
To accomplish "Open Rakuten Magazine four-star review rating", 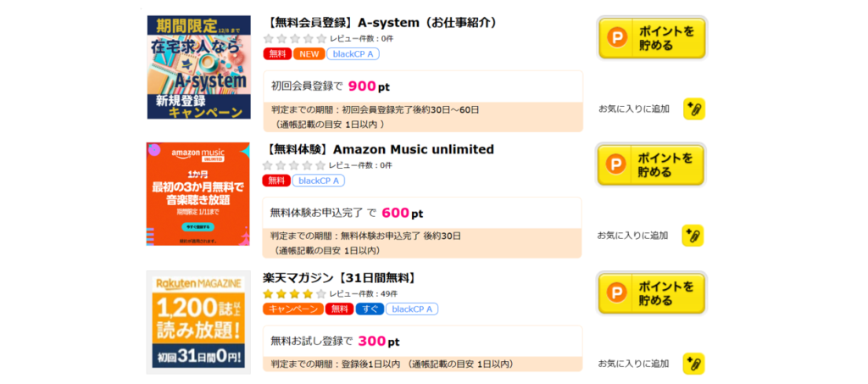I will (x=295, y=294).
